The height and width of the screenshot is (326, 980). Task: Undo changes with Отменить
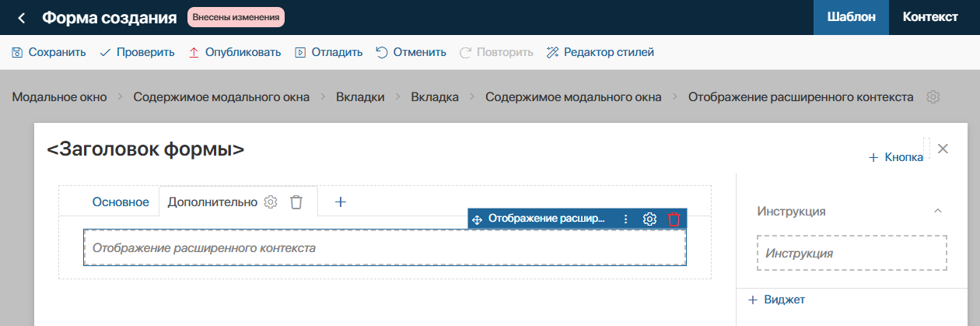coord(411,53)
